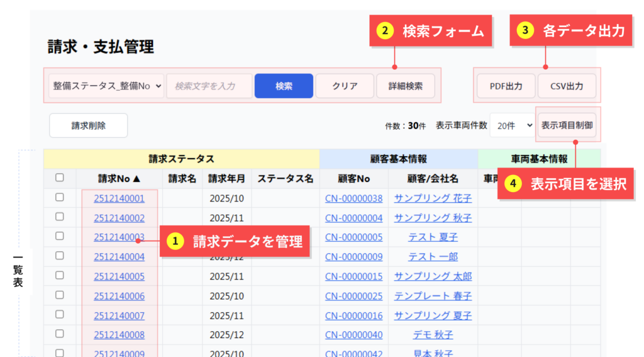Click the 請求削除 button

88,125
